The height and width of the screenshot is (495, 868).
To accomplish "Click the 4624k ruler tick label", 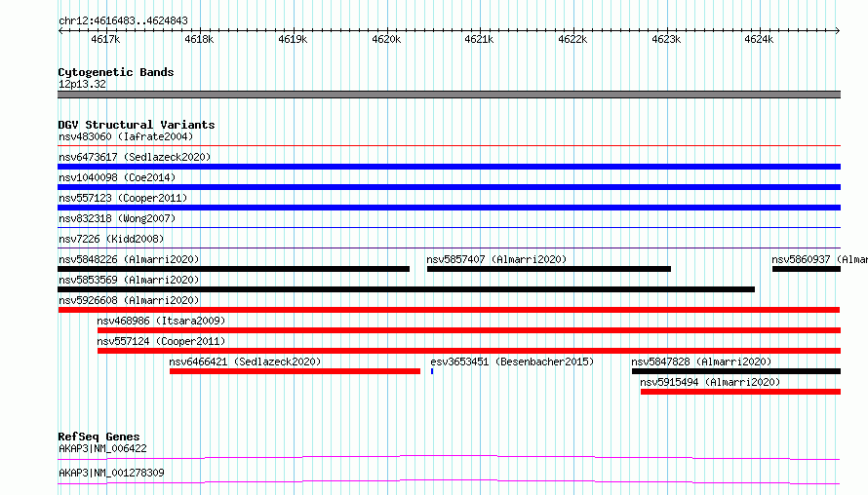I will [x=759, y=39].
